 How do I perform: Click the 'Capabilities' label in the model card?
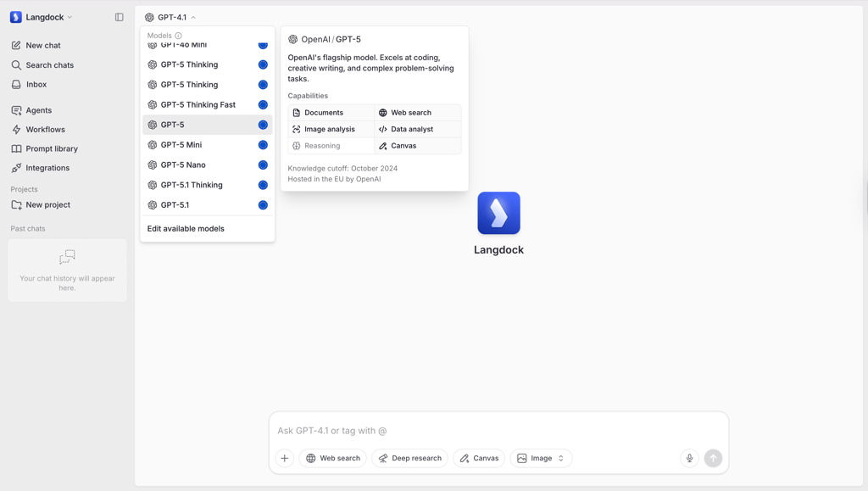pyautogui.click(x=308, y=96)
